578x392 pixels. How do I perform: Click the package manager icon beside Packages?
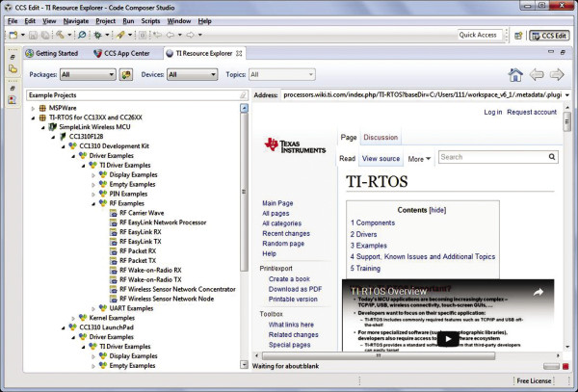(125, 74)
